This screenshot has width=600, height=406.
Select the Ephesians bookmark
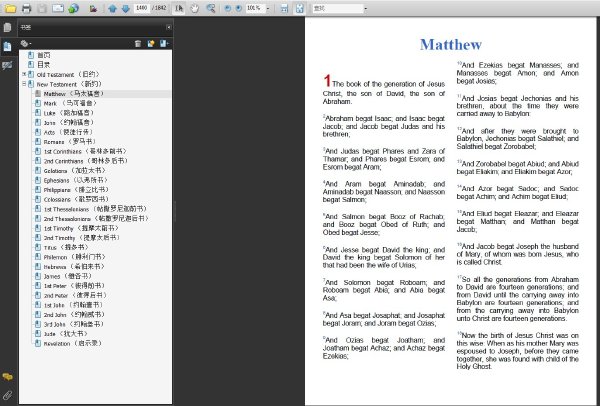click(x=76, y=180)
